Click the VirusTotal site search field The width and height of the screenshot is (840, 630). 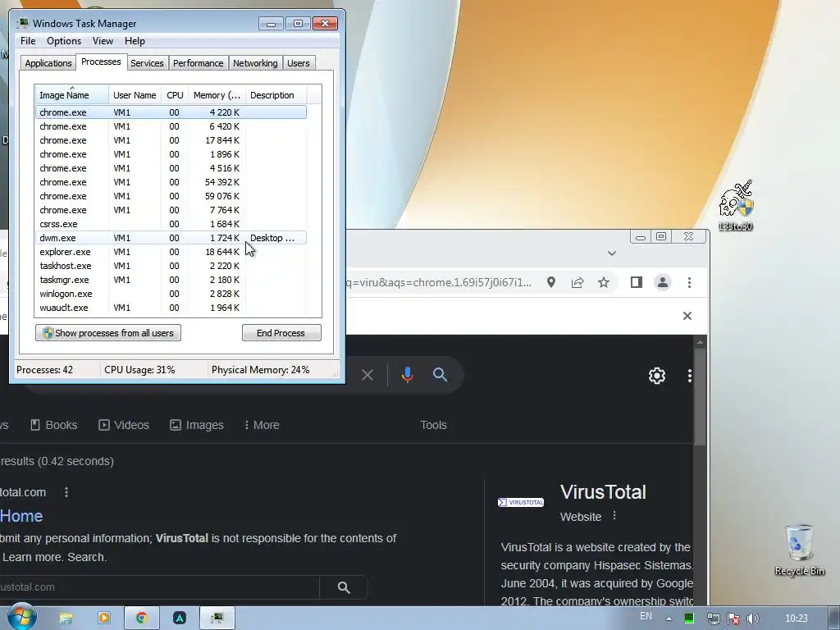(159, 587)
